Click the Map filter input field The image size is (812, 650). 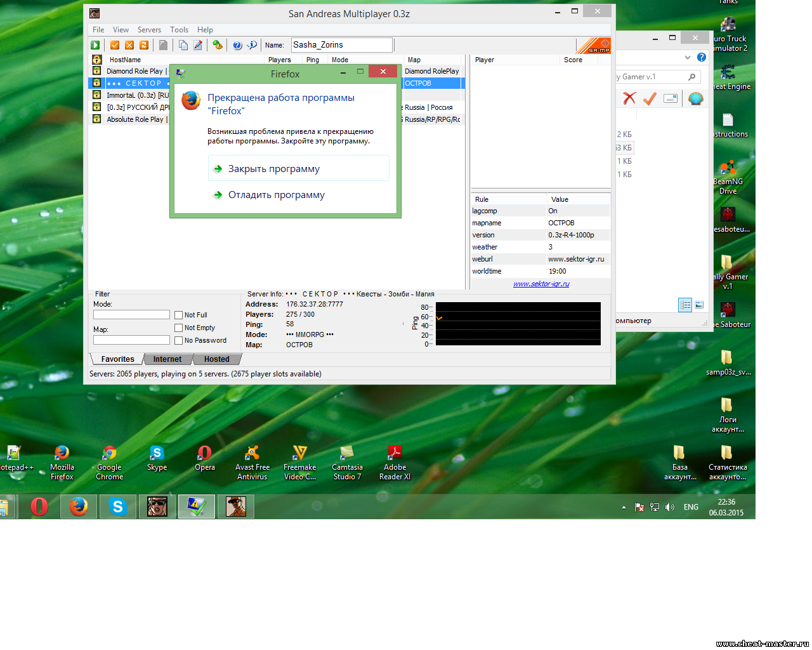131,340
